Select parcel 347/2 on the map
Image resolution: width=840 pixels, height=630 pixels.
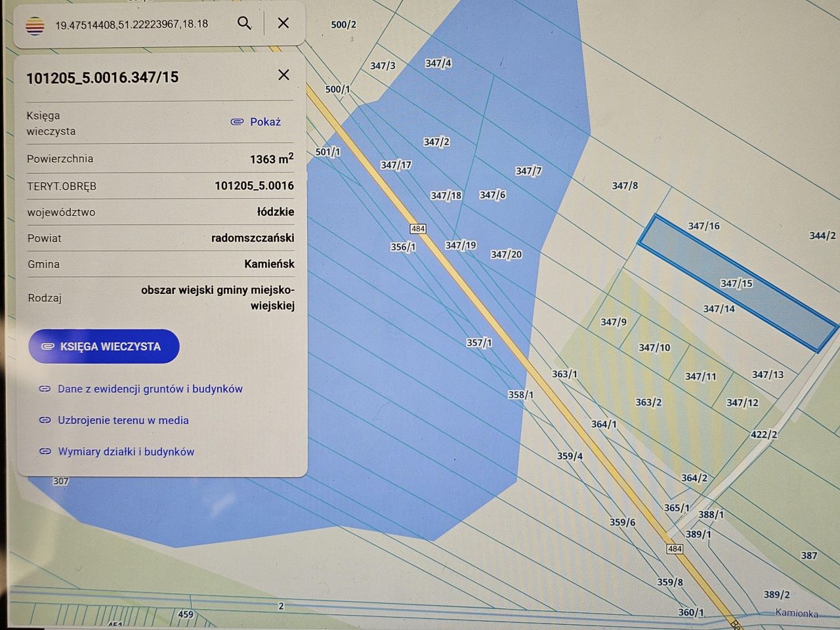coord(436,142)
